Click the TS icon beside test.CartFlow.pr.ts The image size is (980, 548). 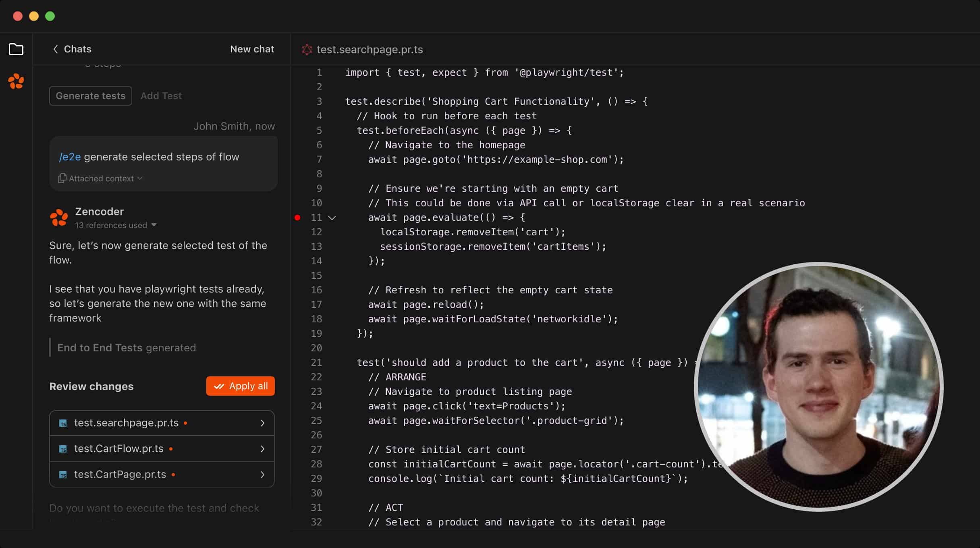pyautogui.click(x=63, y=448)
